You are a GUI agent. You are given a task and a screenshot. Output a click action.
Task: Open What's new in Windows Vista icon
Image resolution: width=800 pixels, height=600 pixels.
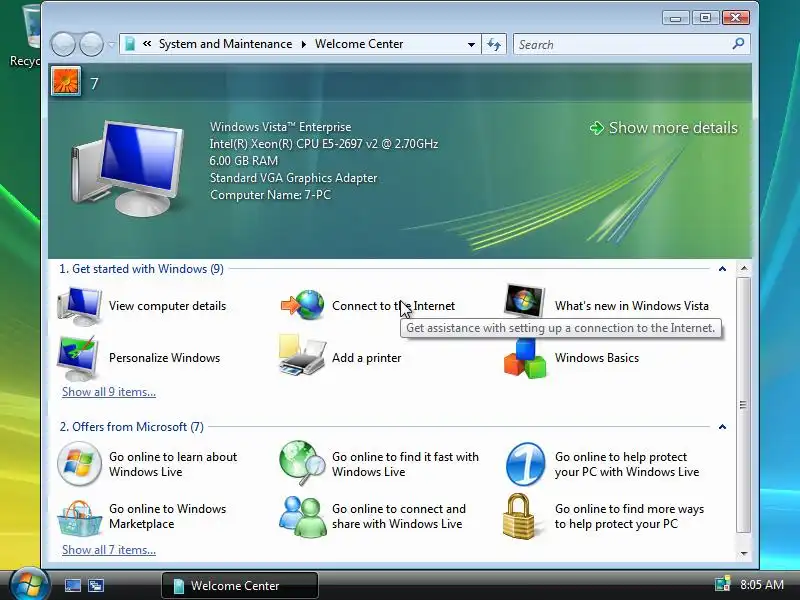point(524,301)
